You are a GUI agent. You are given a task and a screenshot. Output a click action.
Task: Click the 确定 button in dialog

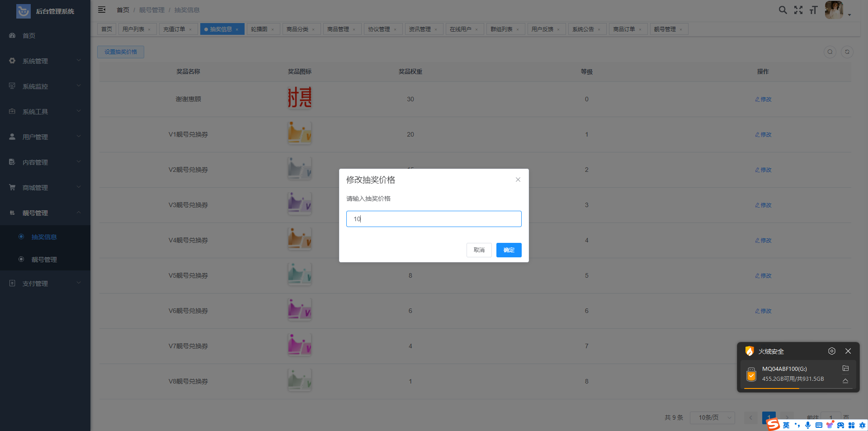tap(509, 250)
